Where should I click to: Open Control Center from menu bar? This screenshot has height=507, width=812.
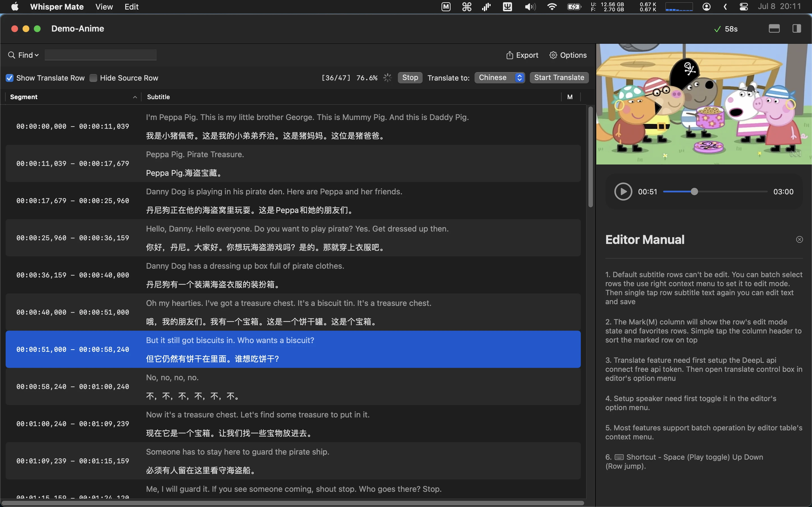(x=743, y=7)
